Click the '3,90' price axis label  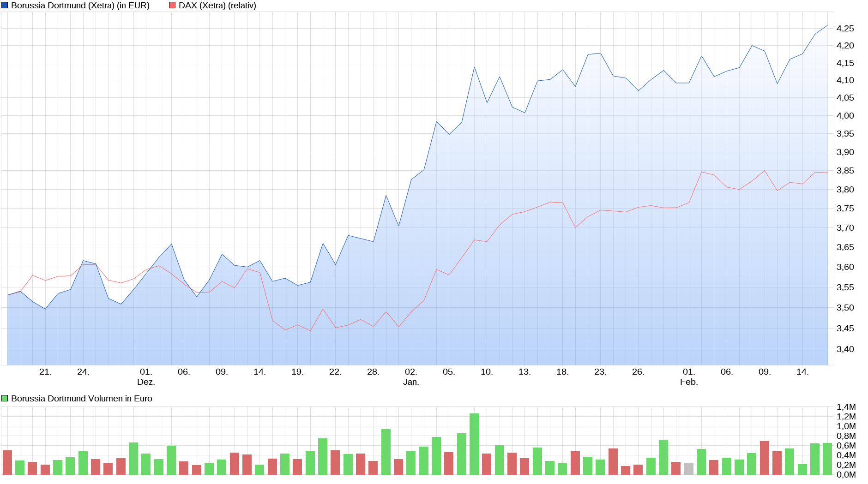[x=845, y=152]
